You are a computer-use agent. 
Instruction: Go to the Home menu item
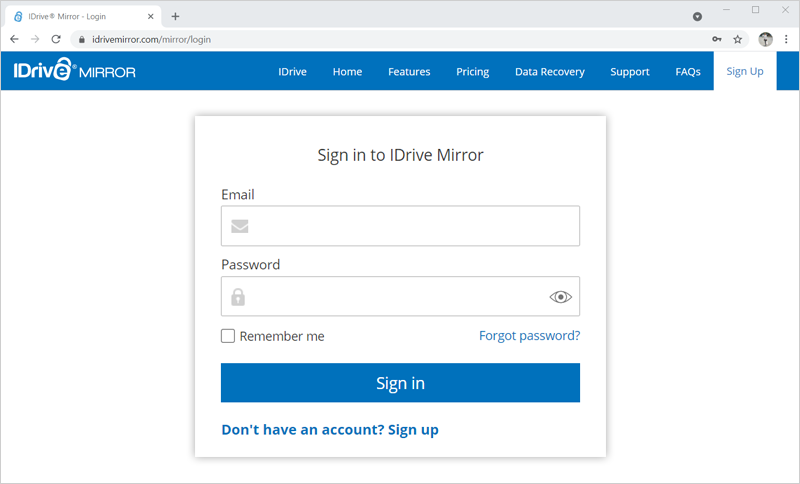click(x=347, y=72)
